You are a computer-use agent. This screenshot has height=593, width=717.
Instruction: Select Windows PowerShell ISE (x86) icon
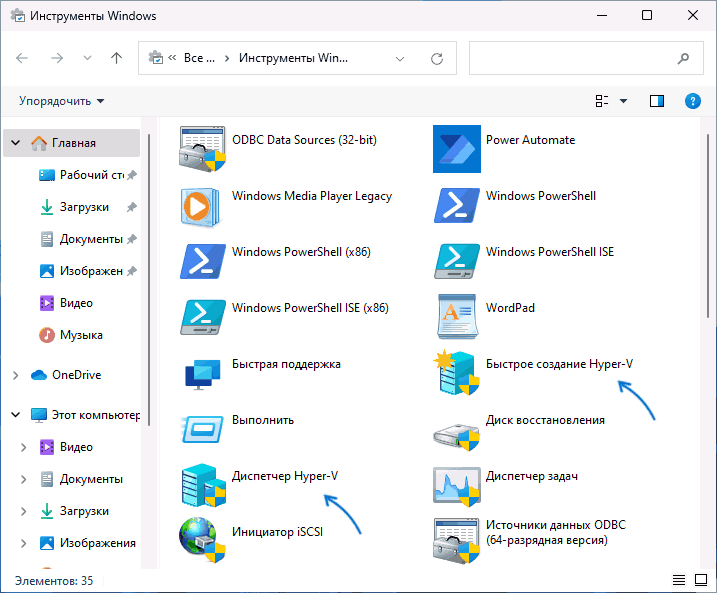click(x=203, y=318)
